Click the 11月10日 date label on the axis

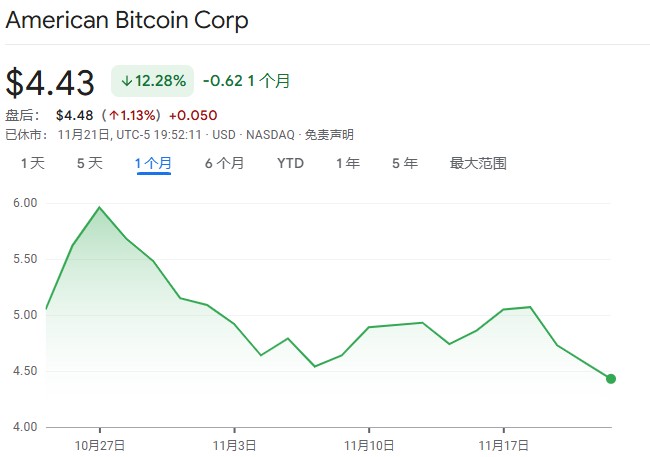coord(369,443)
